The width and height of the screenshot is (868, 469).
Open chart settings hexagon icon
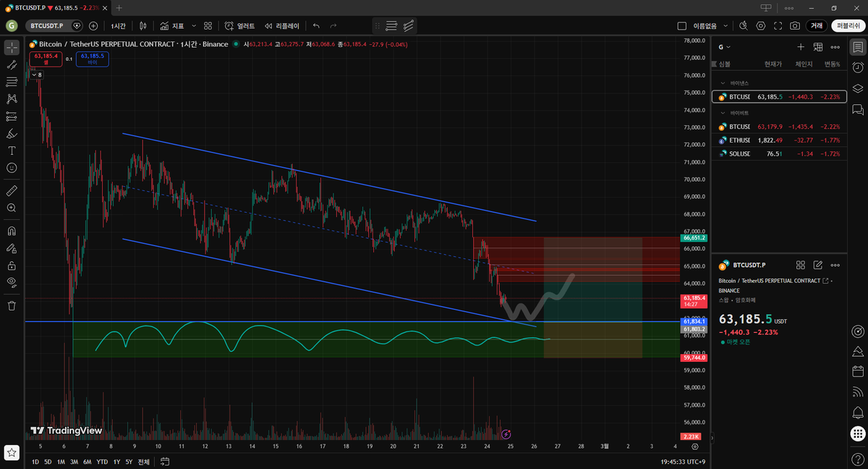pos(760,25)
